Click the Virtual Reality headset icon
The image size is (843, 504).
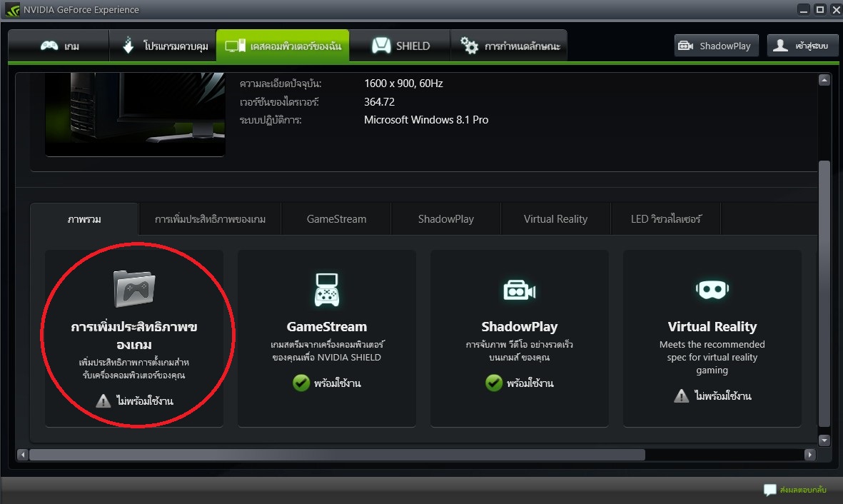(x=712, y=289)
